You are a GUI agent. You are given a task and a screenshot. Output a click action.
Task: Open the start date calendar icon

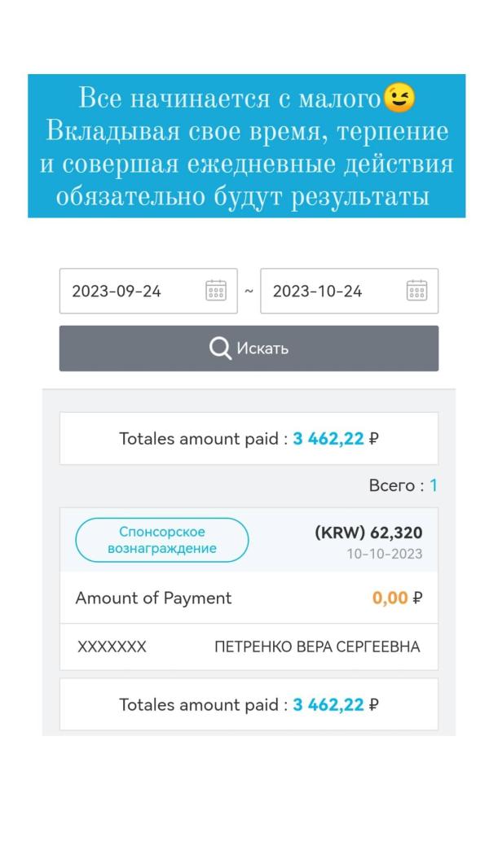pos(216,291)
